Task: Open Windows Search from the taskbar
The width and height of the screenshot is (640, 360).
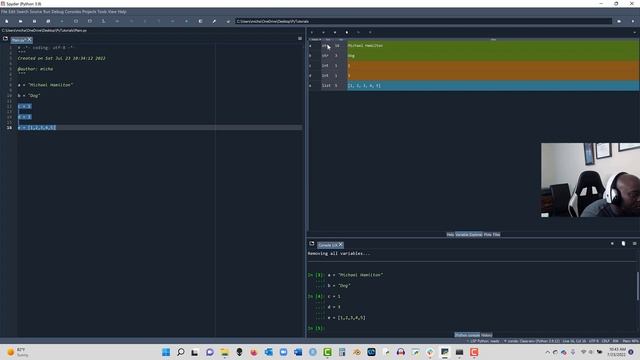Action: [180, 352]
